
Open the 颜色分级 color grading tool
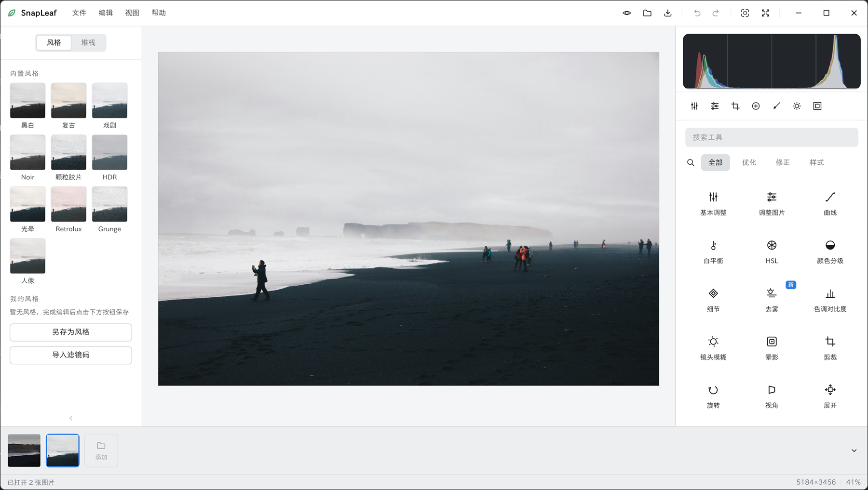click(x=830, y=252)
